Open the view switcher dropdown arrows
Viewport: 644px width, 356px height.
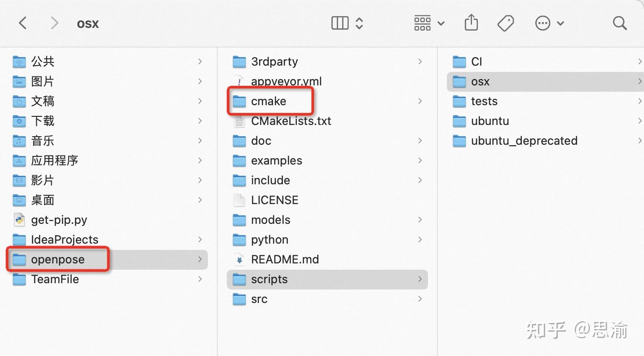359,22
